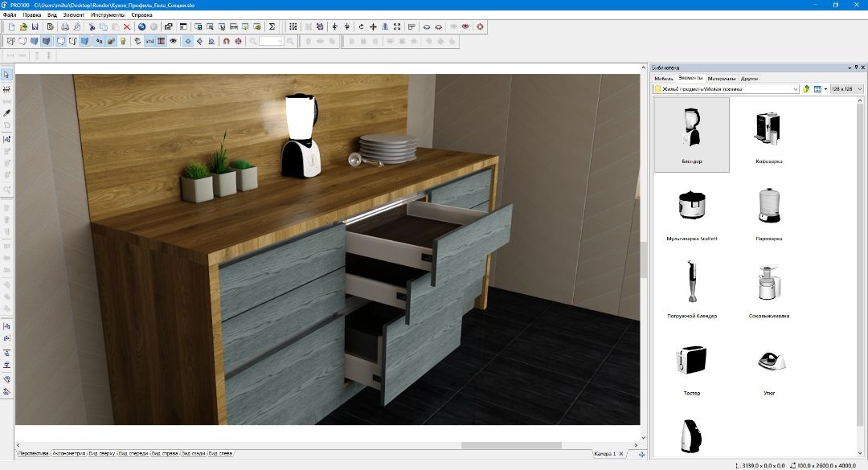Switch to the Материалы library tab
This screenshot has height=470, width=868.
click(721, 78)
